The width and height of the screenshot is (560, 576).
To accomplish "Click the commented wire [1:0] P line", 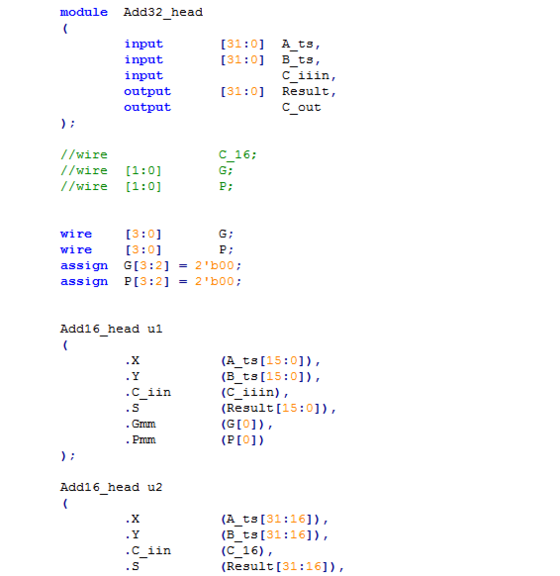I will coord(147,186).
